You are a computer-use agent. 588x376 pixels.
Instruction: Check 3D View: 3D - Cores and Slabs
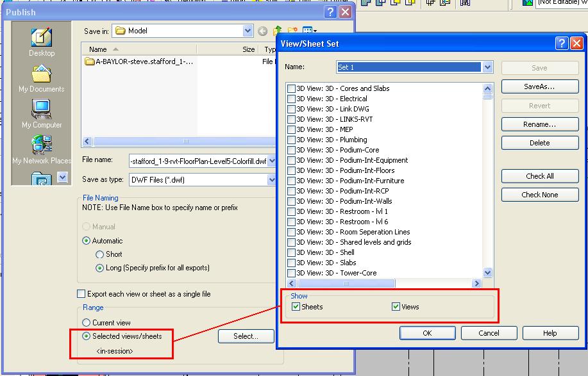click(x=291, y=89)
